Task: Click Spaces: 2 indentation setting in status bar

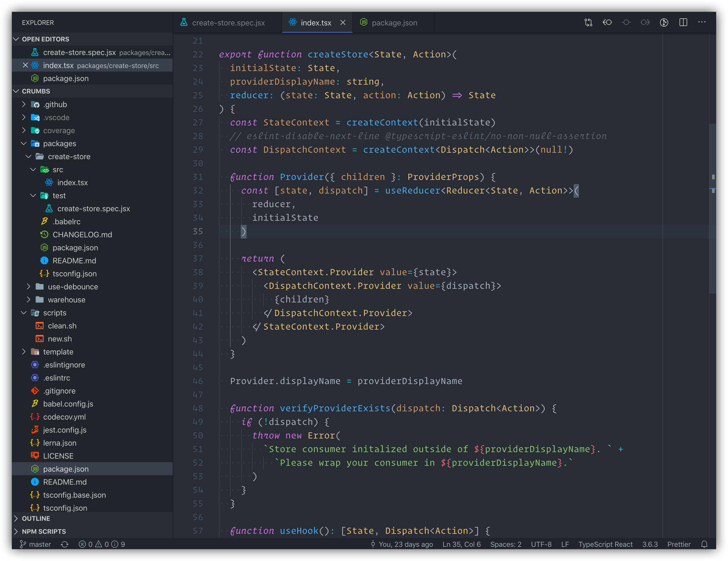Action: point(505,544)
